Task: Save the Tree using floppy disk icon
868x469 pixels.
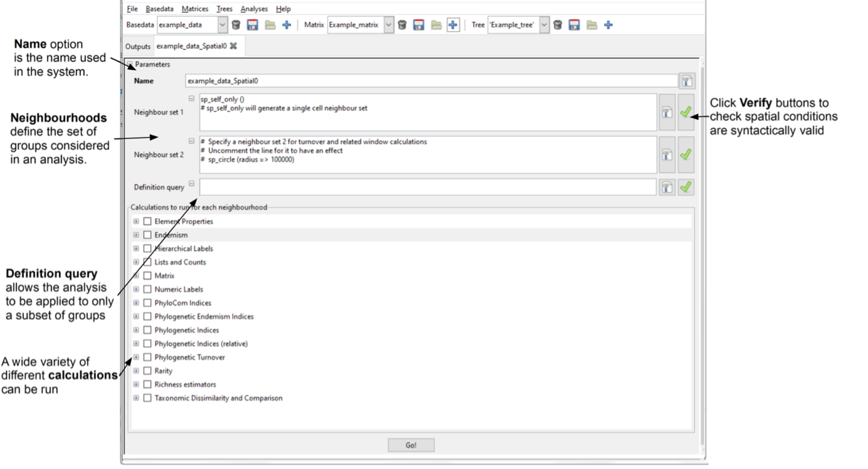Action: (574, 25)
